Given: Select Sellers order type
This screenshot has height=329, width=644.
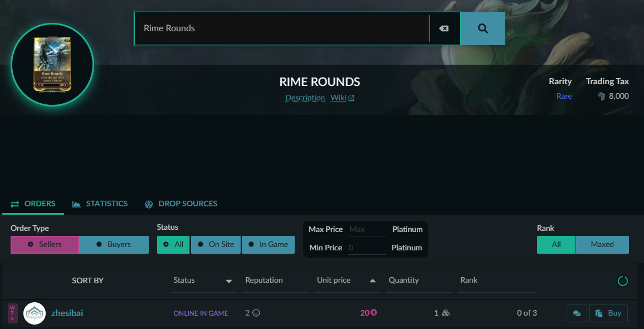Looking at the screenshot, I should pos(45,245).
